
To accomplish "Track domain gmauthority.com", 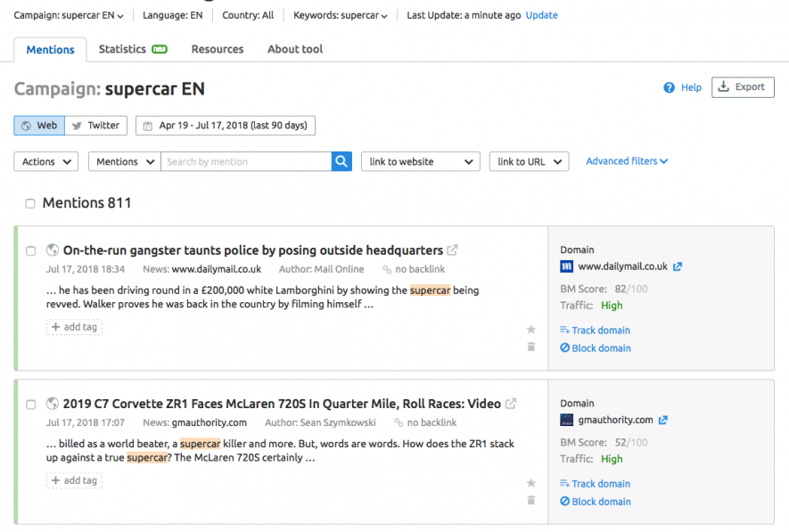I will pyautogui.click(x=596, y=484).
